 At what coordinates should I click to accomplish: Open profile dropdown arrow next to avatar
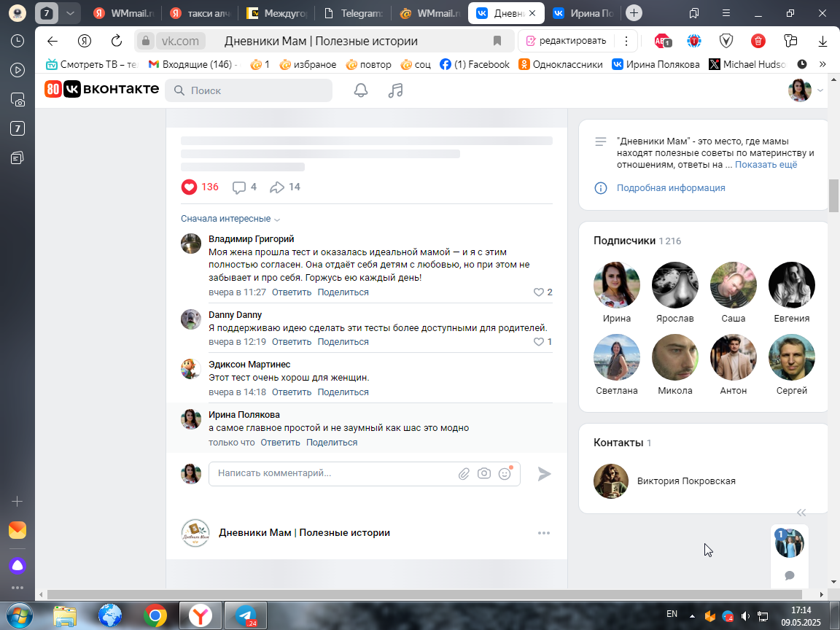pyautogui.click(x=820, y=90)
